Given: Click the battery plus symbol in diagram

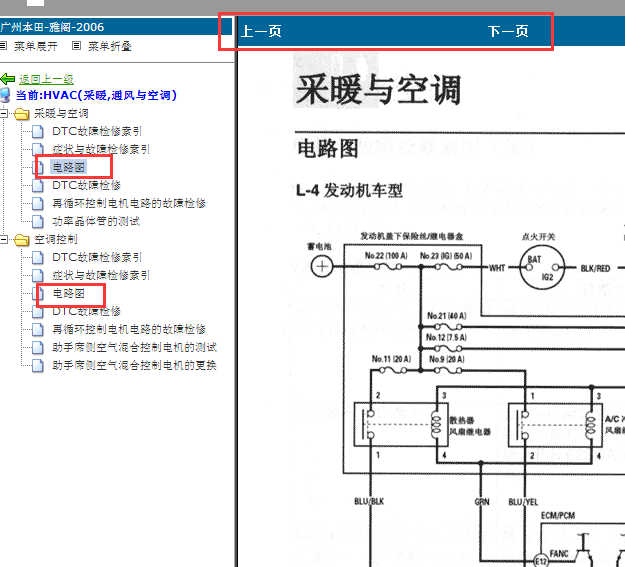Looking at the screenshot, I should tap(322, 267).
